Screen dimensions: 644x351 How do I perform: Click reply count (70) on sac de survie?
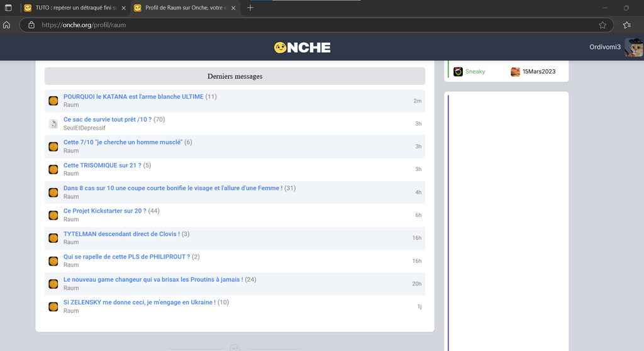(159, 120)
